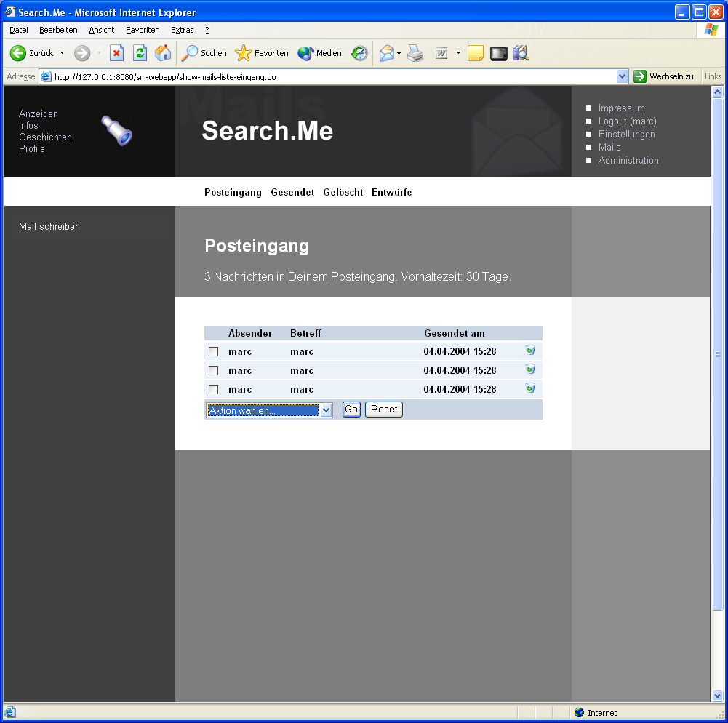Open the History toolbar icon
The height and width of the screenshot is (723, 728).
(359, 53)
